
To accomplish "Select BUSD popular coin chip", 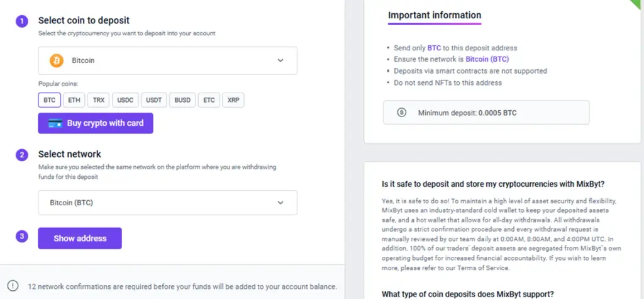I will tap(182, 100).
